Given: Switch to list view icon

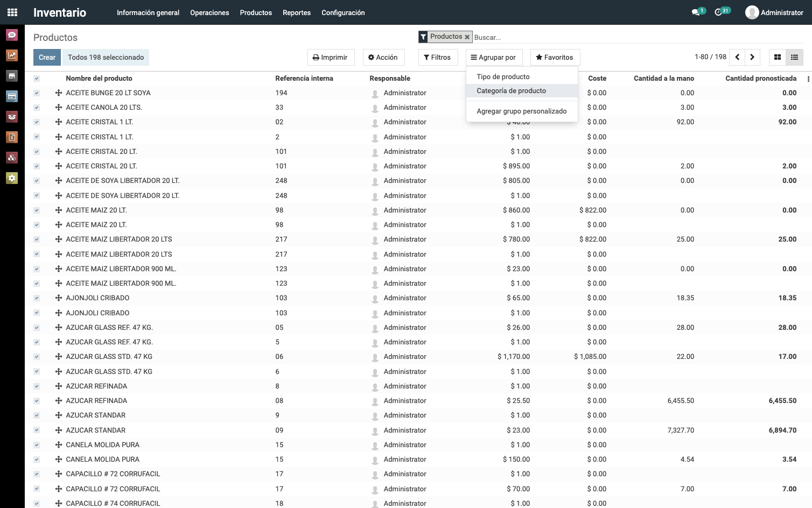Looking at the screenshot, I should pos(794,57).
